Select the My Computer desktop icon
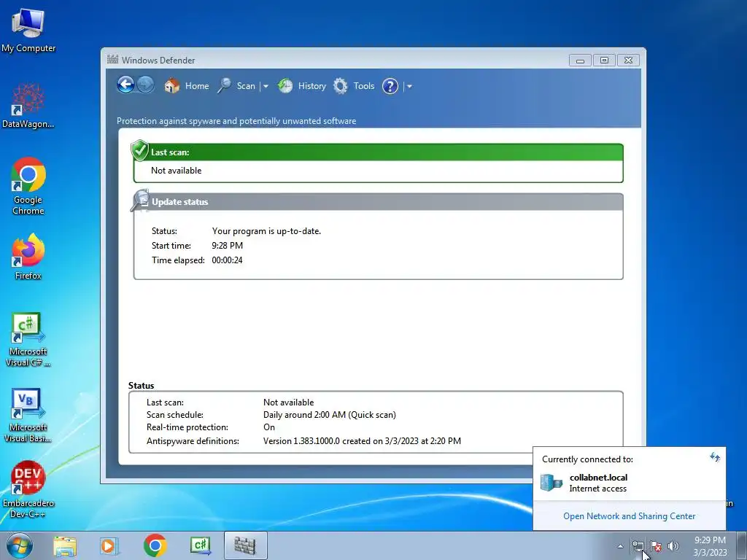Viewport: 747px width, 560px height. [x=28, y=30]
